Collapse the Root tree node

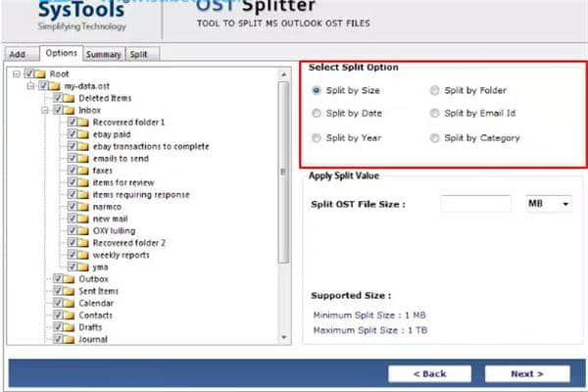(x=18, y=74)
